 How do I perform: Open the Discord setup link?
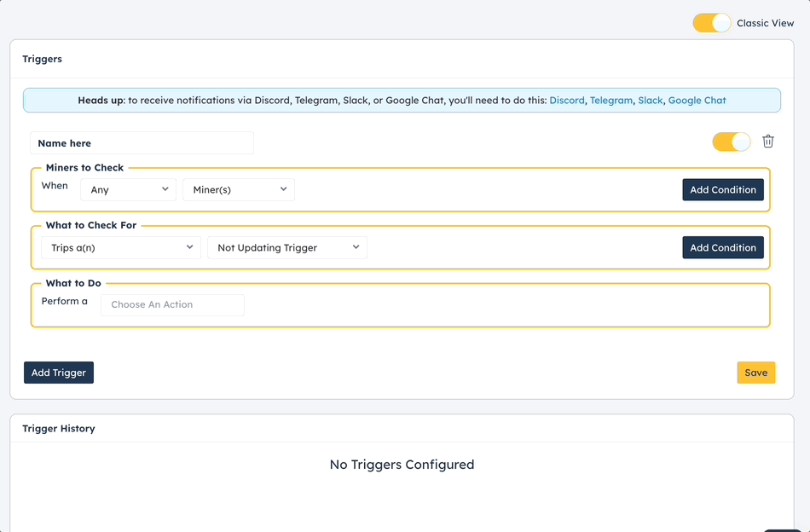pyautogui.click(x=567, y=101)
